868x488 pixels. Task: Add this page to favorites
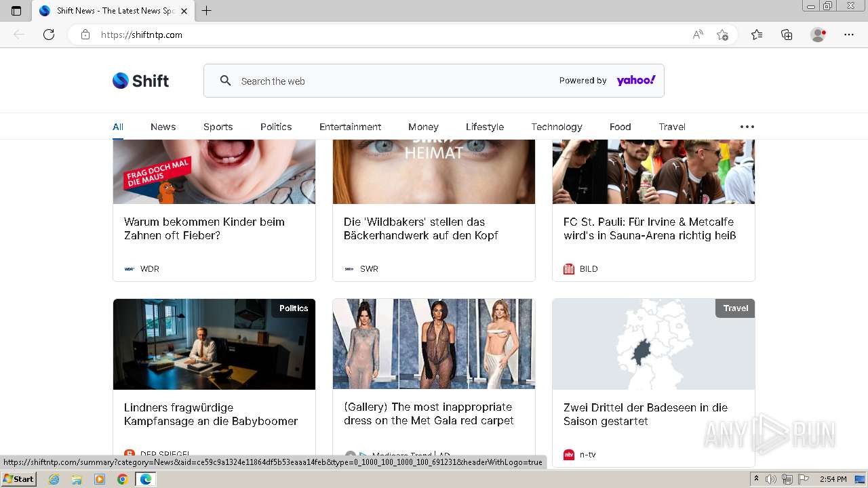coord(722,35)
